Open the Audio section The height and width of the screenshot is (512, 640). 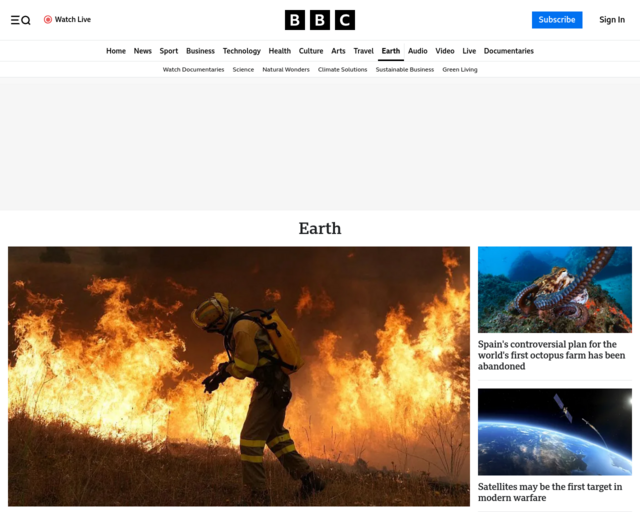coord(418,51)
